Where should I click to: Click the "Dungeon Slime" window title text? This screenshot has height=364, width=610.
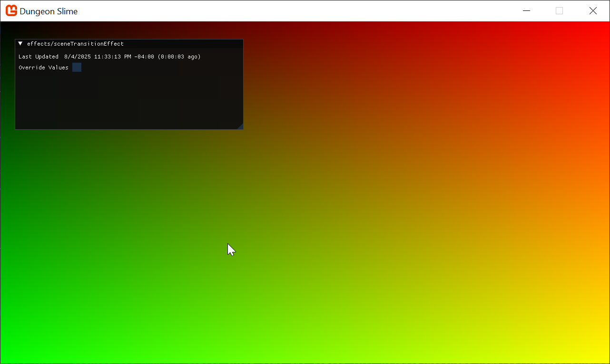pos(49,11)
